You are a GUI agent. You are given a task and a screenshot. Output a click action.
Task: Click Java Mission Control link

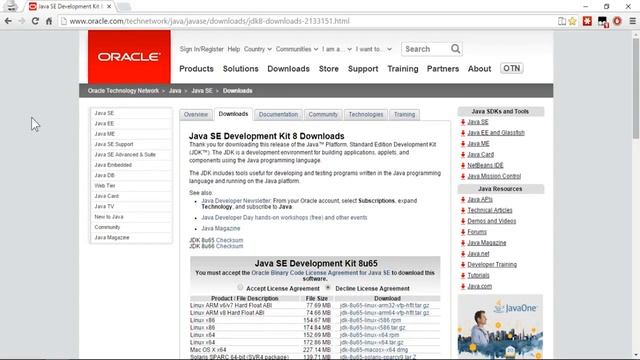tap(494, 176)
